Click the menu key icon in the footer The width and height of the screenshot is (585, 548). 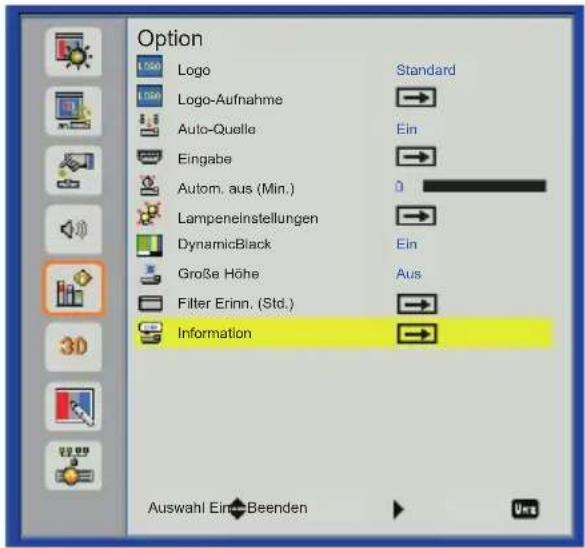click(x=525, y=509)
